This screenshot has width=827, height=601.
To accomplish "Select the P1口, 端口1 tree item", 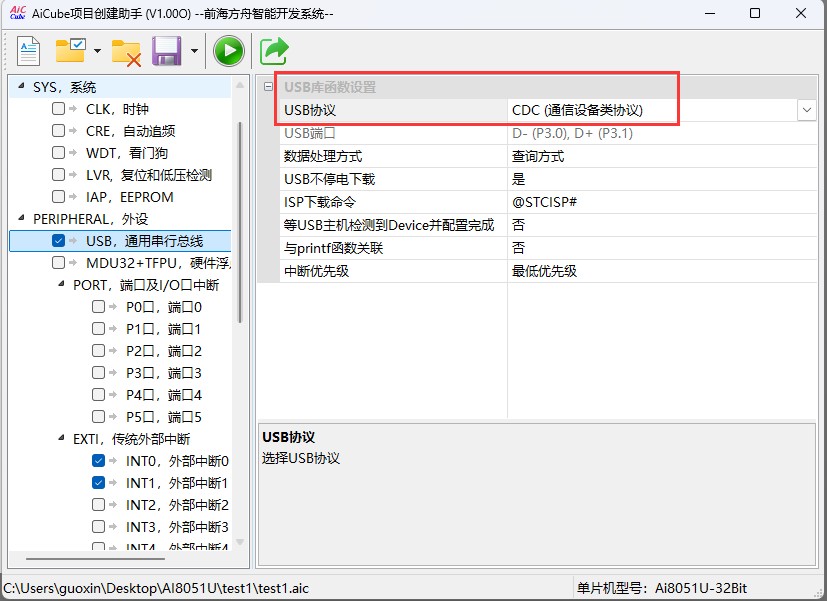I will pos(163,329).
